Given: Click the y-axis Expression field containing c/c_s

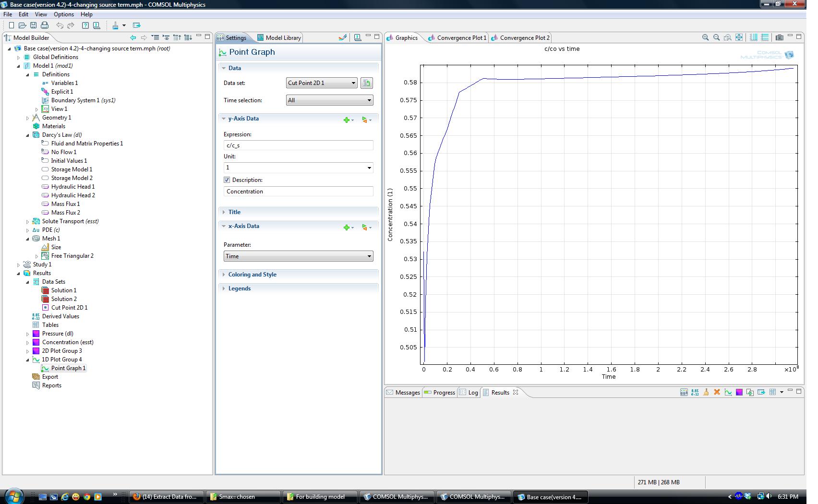Looking at the screenshot, I should click(298, 145).
